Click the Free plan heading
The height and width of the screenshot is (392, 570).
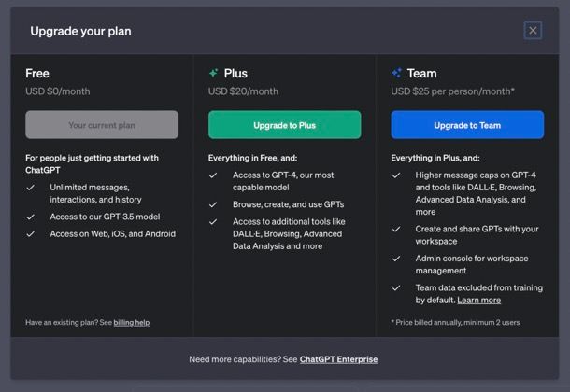click(x=37, y=74)
